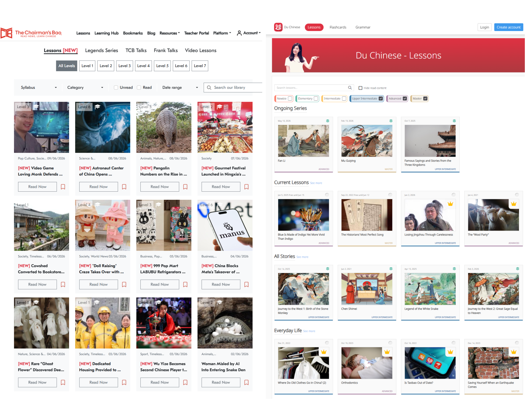Click the Create account button
This screenshot has height=420, width=525.
(508, 27)
